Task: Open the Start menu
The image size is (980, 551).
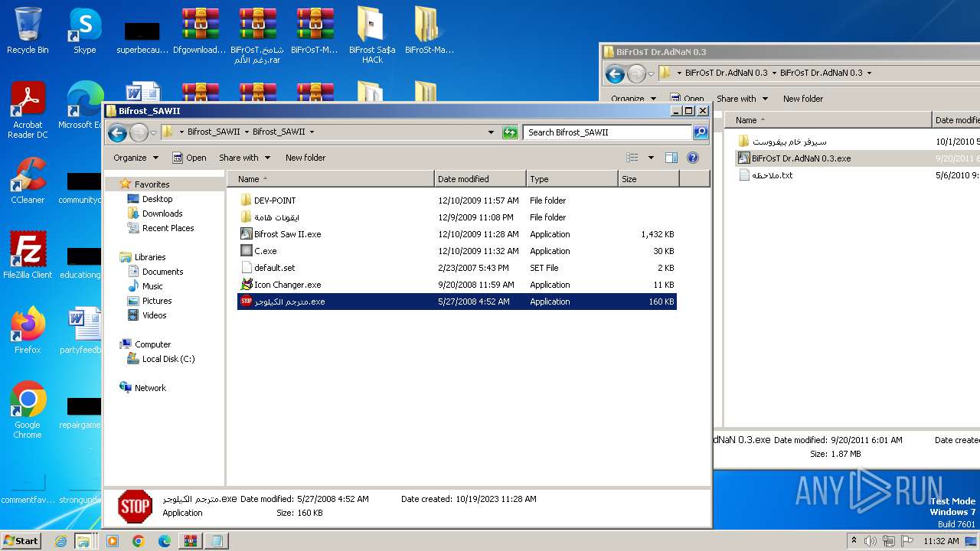Action: pos(21,541)
